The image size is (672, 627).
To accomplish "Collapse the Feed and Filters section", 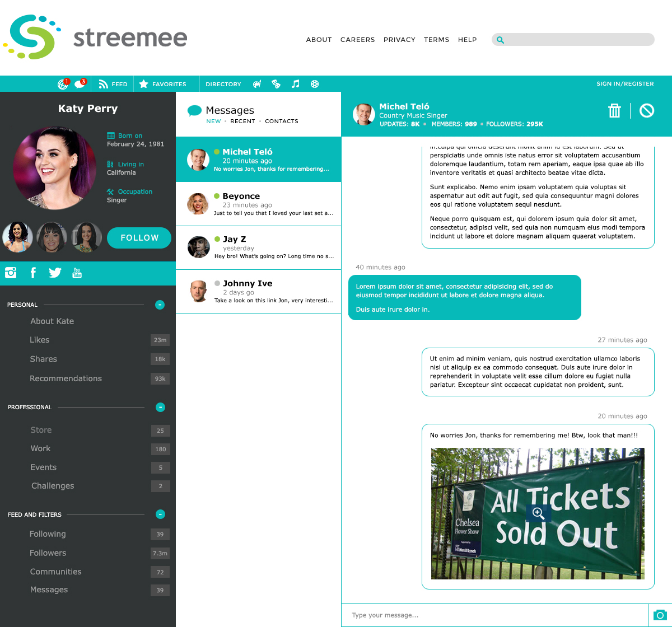I will (160, 514).
